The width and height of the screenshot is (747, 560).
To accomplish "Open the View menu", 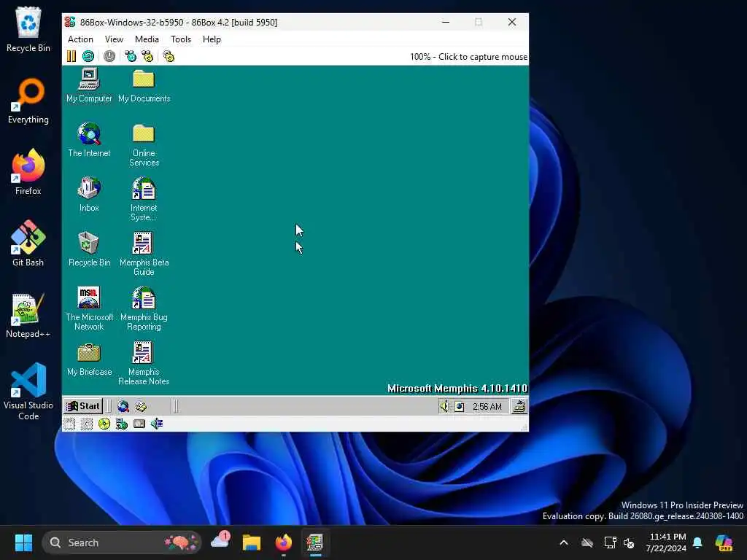I will point(114,39).
